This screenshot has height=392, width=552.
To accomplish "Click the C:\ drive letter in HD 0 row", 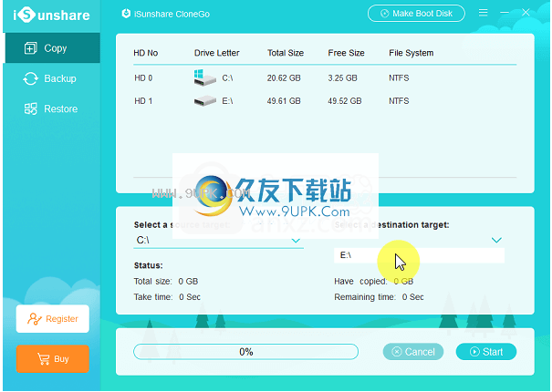I will click(227, 77).
